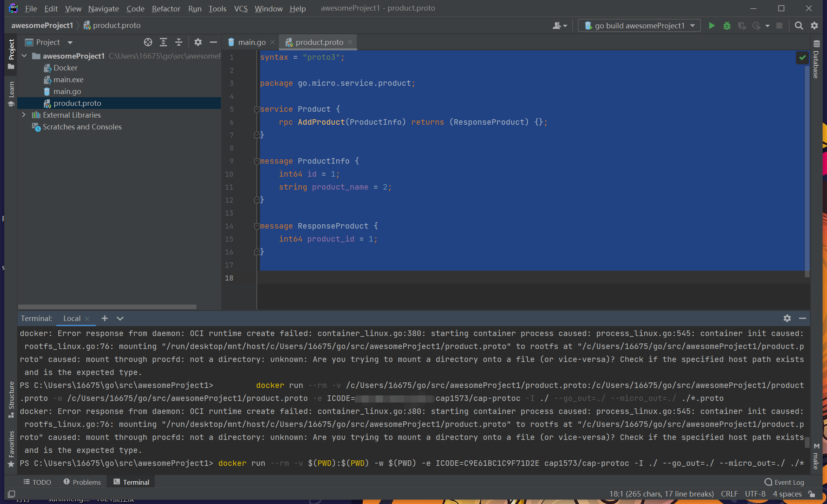Switch to the main.go editor tab
Viewport: 827px width, 504px height.
(x=251, y=42)
